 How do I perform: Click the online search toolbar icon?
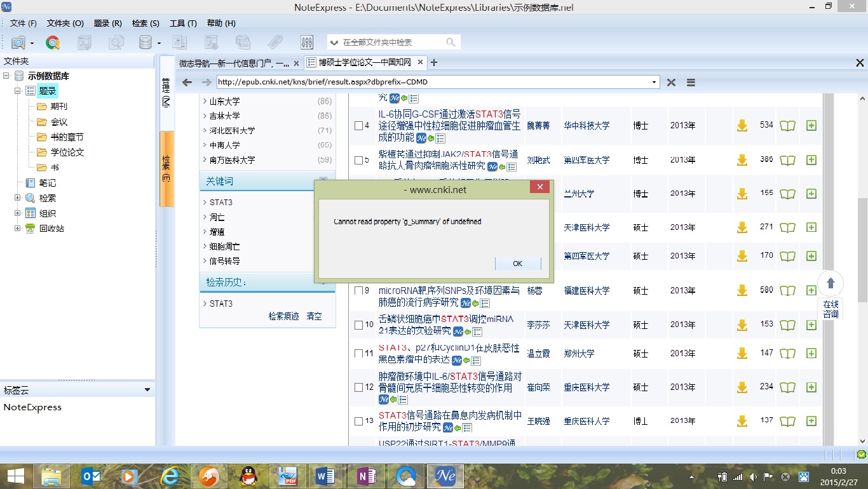18,43
